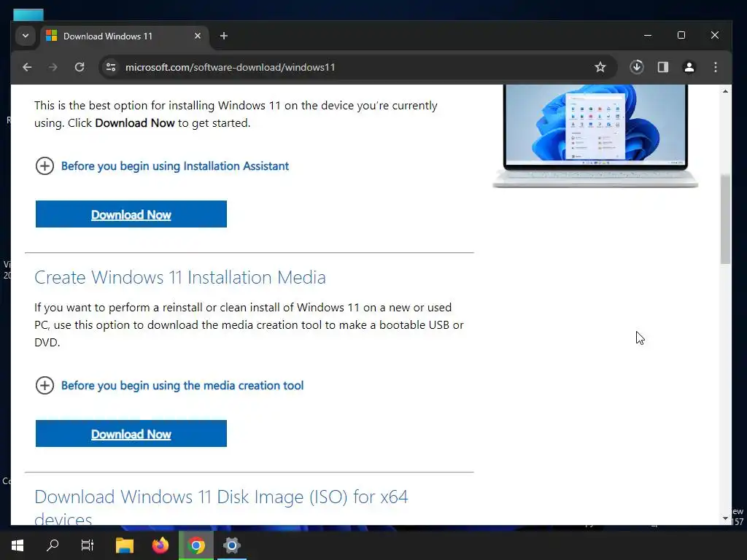Go back to the previous page
The image size is (747, 560).
coord(27,67)
